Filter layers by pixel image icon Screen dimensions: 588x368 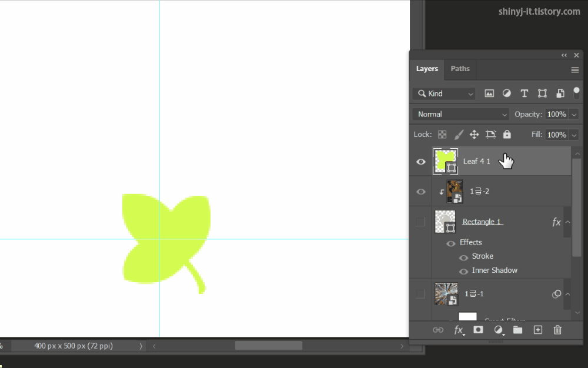pos(489,93)
